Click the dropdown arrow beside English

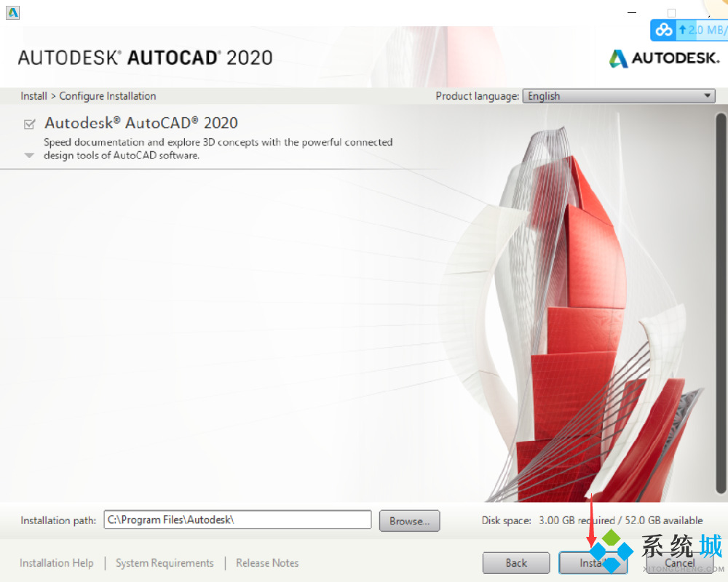click(x=707, y=96)
